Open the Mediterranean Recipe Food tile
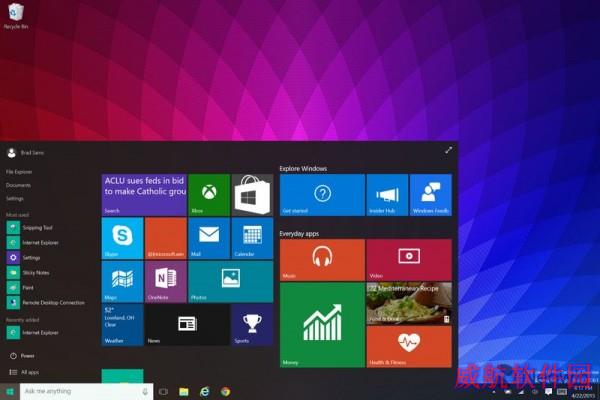Screen dimensions: 600x400 pos(409,303)
